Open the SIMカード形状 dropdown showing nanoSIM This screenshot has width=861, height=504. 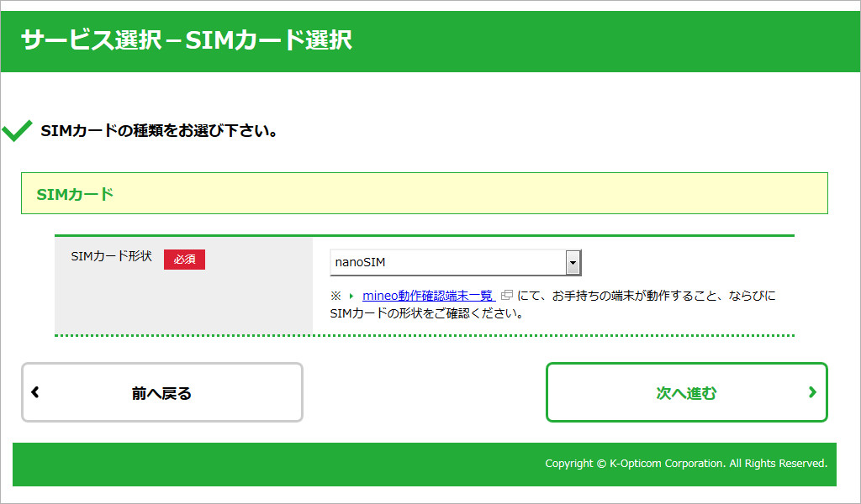(x=455, y=262)
